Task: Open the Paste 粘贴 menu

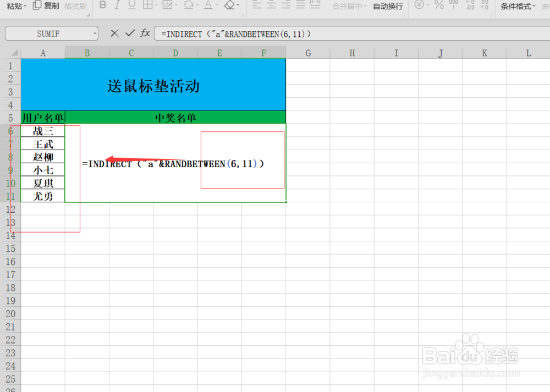Action: click(14, 6)
